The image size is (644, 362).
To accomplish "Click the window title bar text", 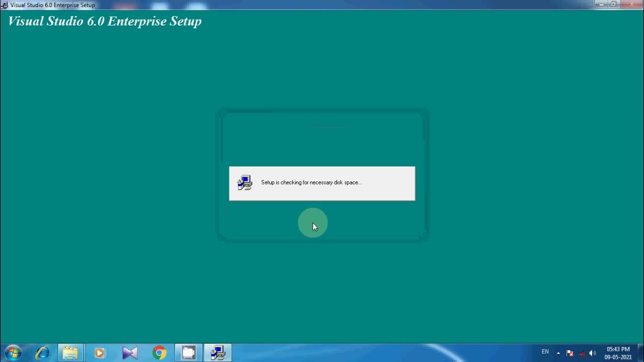I will pos(53,5).
